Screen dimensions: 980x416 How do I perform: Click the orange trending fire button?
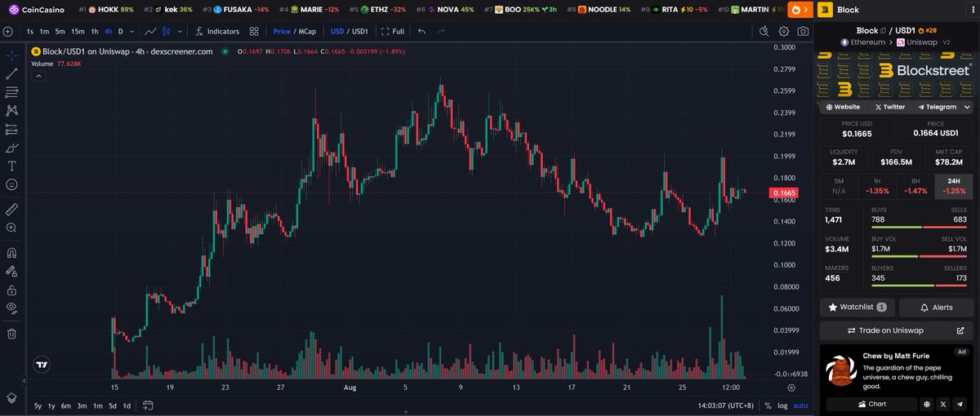(799, 10)
